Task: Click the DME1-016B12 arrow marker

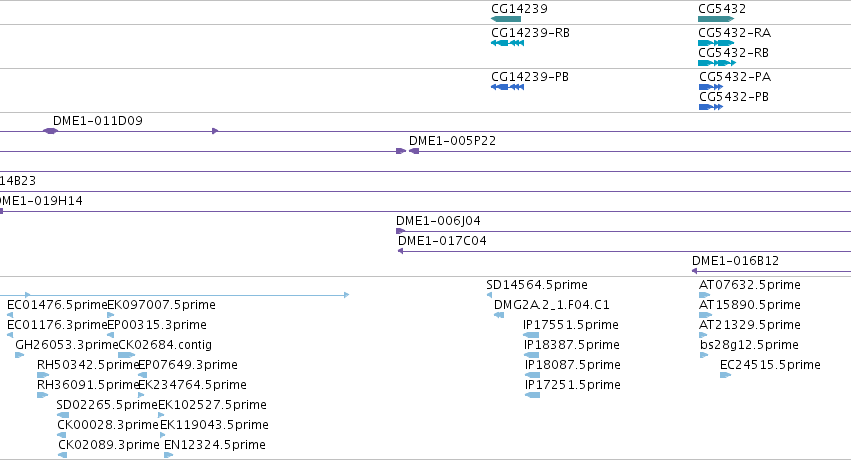Action: pos(694,271)
